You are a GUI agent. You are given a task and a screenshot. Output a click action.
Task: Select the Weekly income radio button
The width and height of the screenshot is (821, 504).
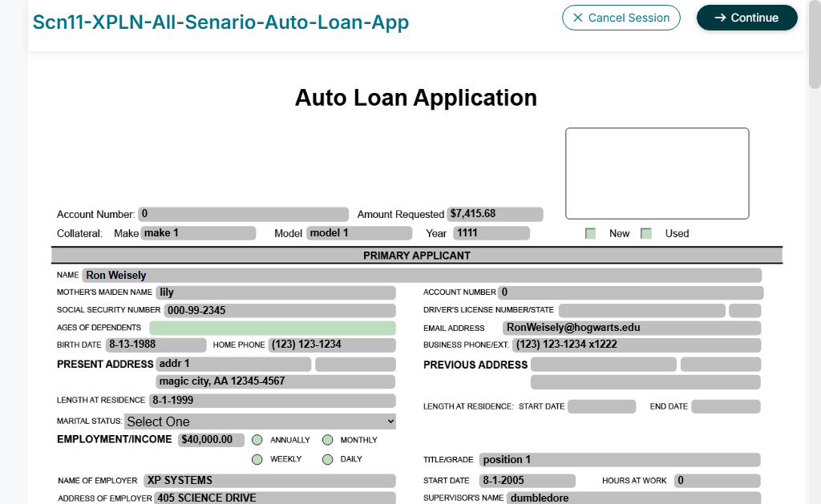257,459
